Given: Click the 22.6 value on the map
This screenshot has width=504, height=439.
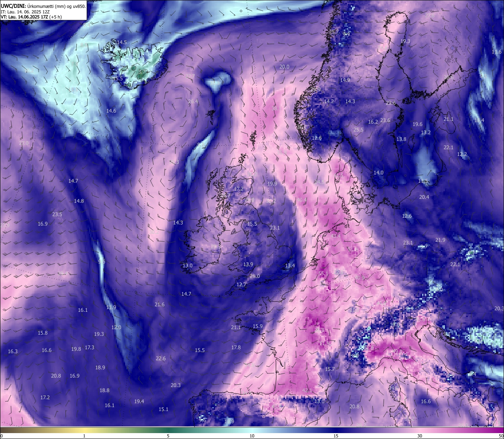Looking at the screenshot, I should click(x=161, y=359).
